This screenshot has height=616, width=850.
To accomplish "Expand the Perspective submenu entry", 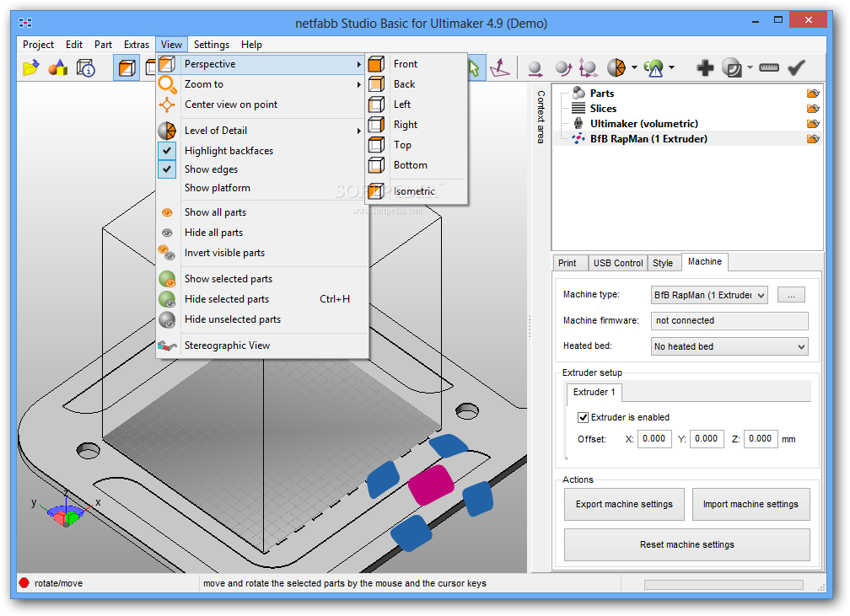I will click(x=261, y=64).
